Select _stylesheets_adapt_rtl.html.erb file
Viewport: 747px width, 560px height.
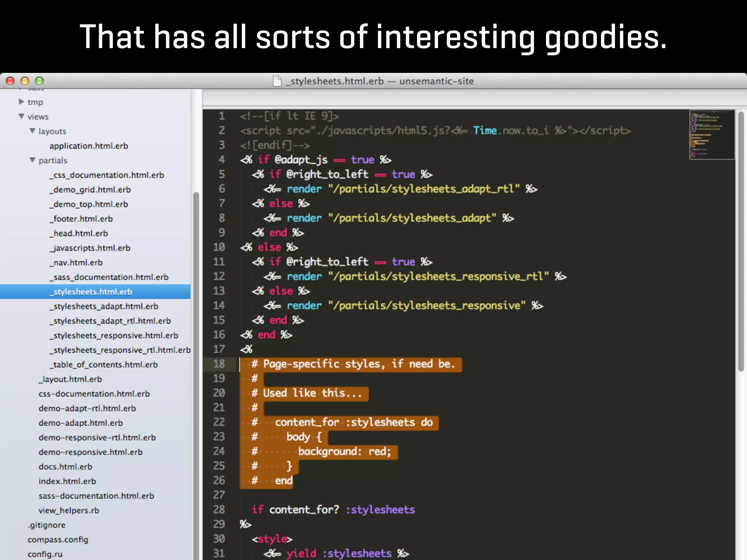click(110, 321)
